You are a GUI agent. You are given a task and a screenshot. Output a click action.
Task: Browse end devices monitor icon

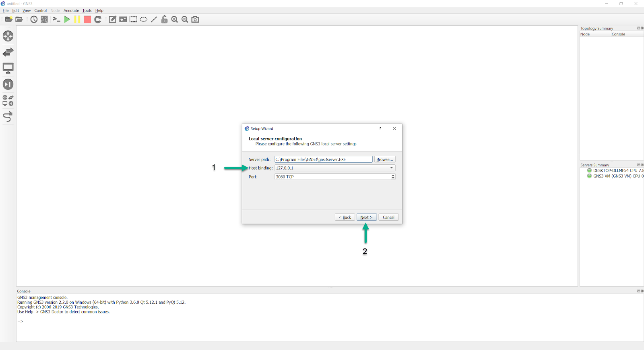click(x=8, y=68)
